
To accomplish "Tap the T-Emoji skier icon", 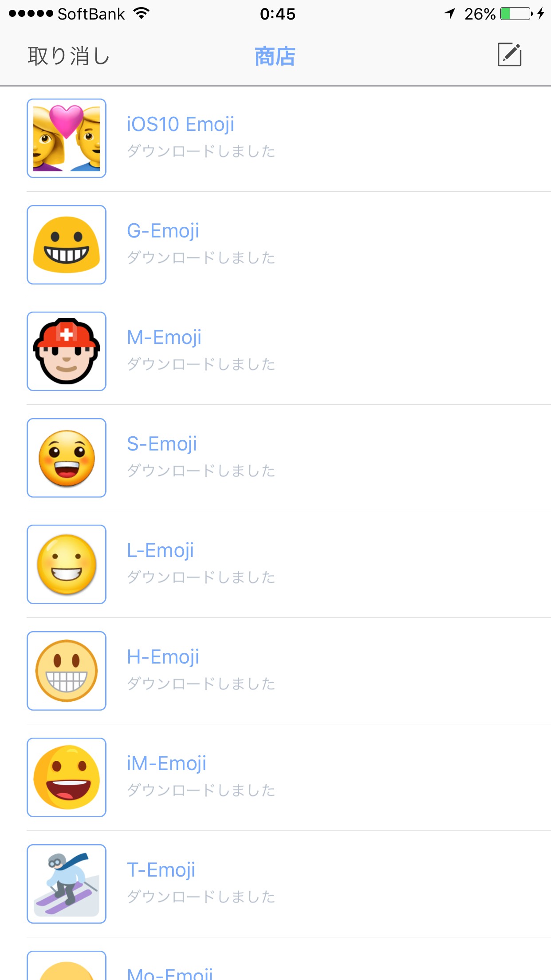I will point(67,884).
